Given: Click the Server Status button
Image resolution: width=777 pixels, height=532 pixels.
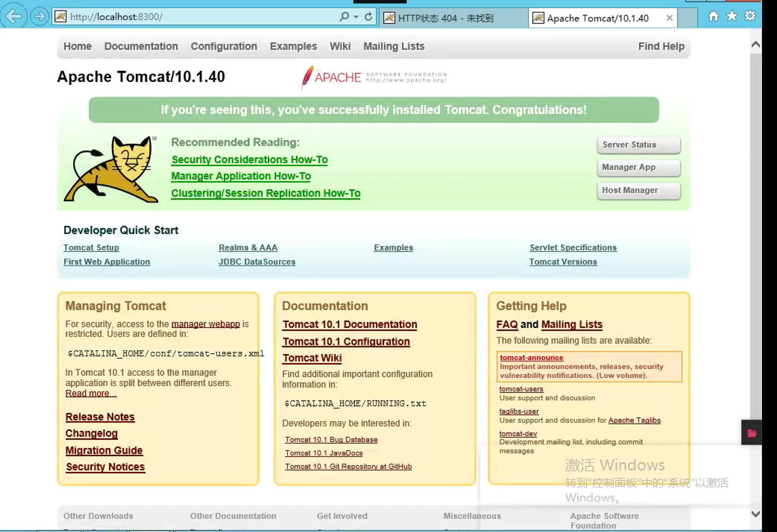Looking at the screenshot, I should pyautogui.click(x=638, y=145).
